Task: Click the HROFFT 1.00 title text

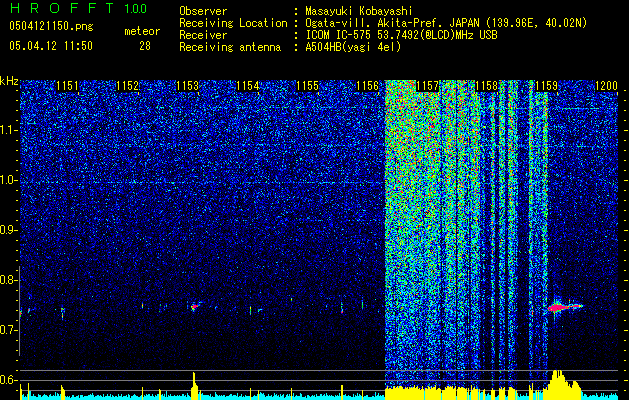Action: (79, 8)
